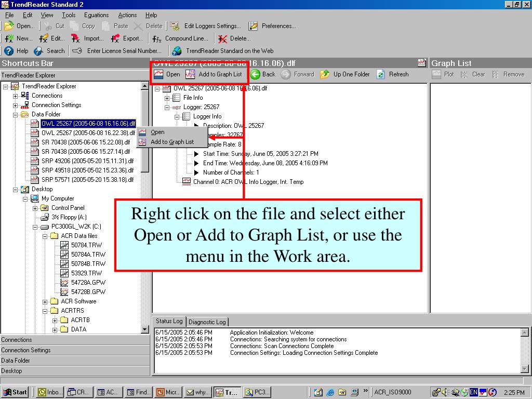This screenshot has height=399, width=532.
Task: Click the Desktop shortcut bar button
Action: [x=75, y=371]
